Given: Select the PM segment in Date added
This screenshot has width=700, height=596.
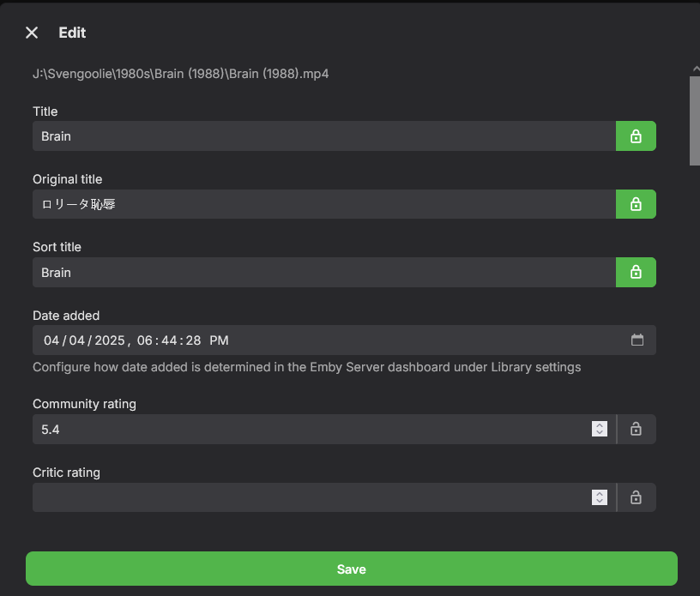Looking at the screenshot, I should (x=219, y=340).
